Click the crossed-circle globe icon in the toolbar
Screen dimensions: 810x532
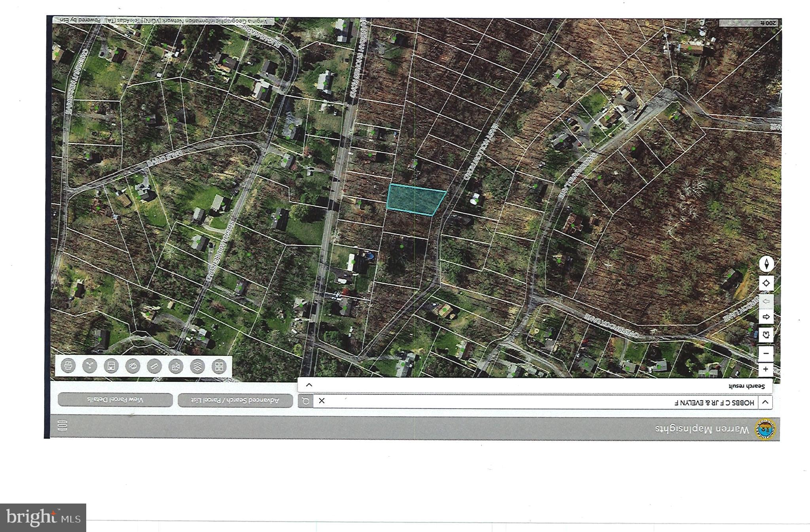tap(132, 366)
